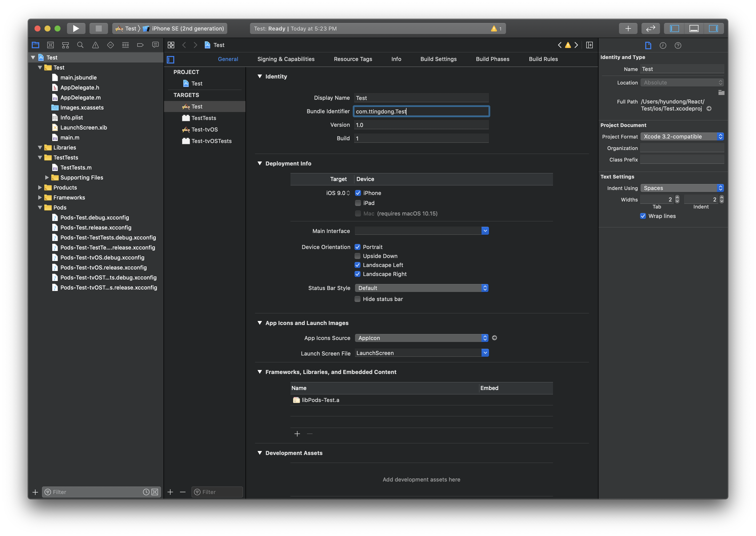Hide the left Navigator panel

pyautogui.click(x=674, y=28)
